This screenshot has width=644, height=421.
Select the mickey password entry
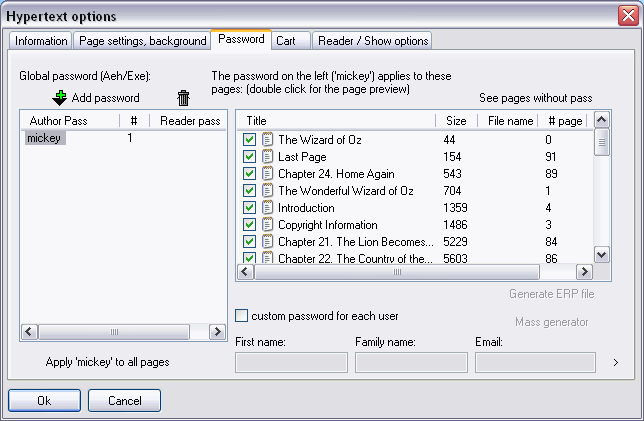click(43, 138)
